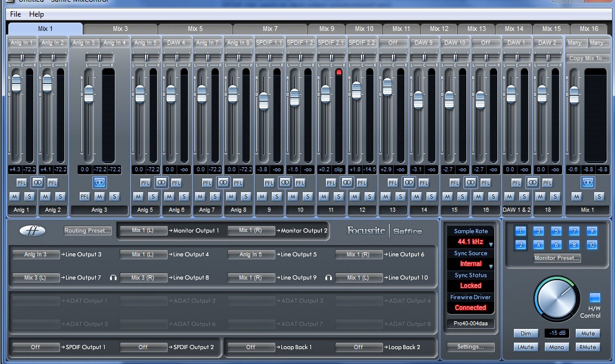Click the pan slider above Anlg 1 fader

pyautogui.click(x=22, y=58)
